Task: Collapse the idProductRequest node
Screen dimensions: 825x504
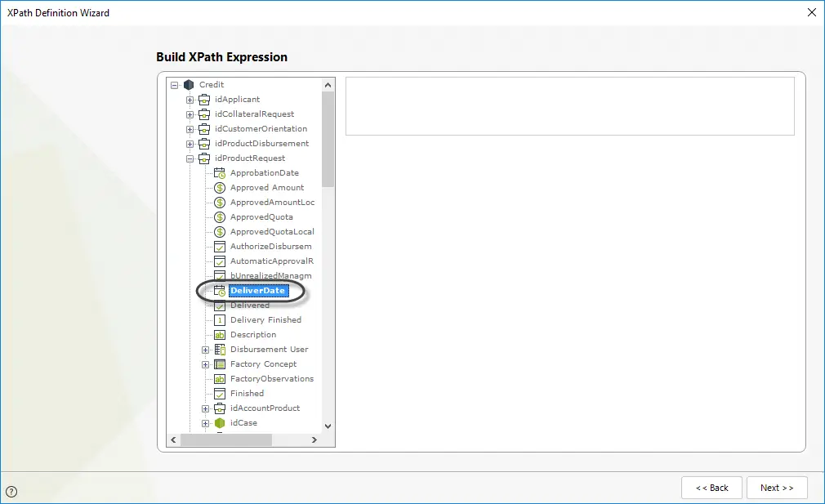Action: [190, 158]
